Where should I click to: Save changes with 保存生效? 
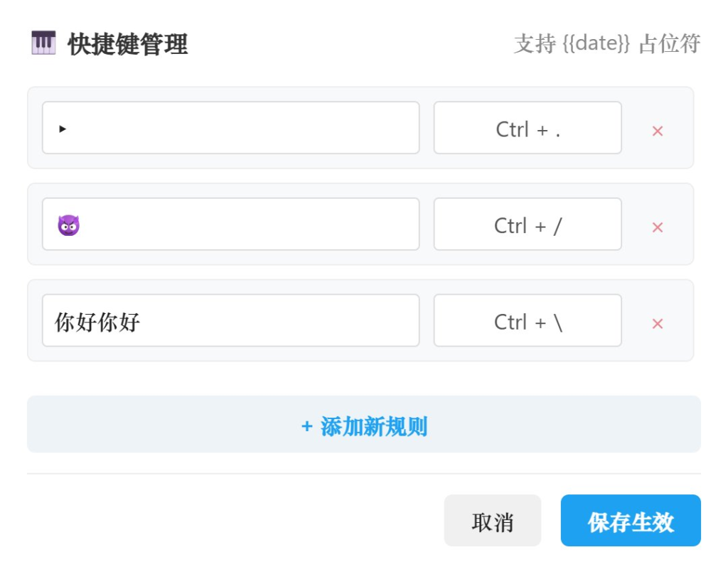point(630,521)
